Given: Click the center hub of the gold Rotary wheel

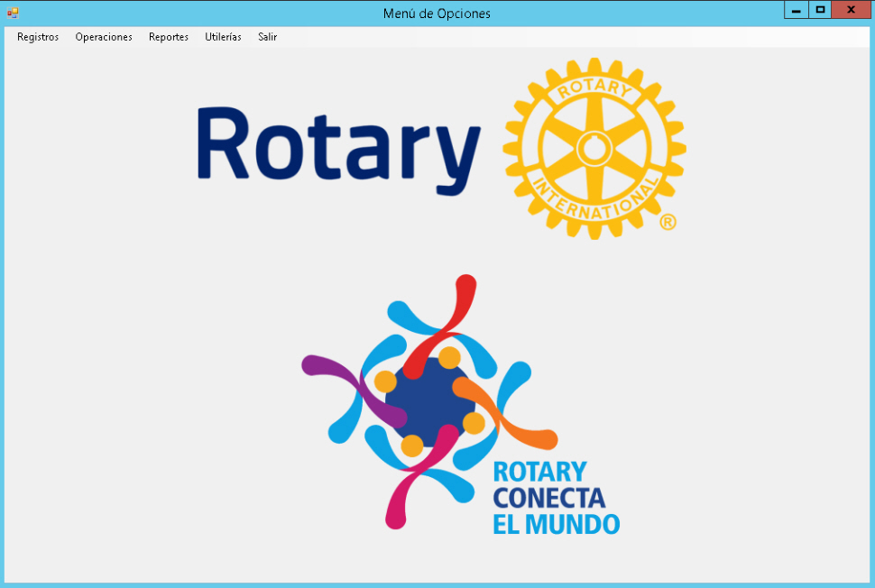Looking at the screenshot, I should (594, 147).
